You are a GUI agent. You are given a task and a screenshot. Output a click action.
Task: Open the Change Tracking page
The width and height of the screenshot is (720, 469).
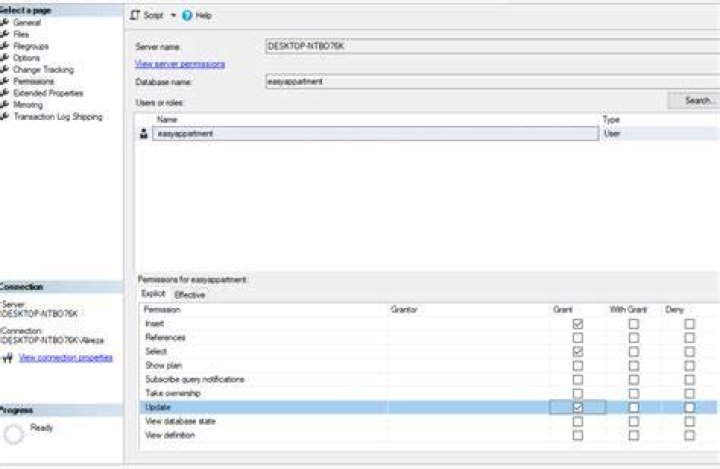(43, 70)
